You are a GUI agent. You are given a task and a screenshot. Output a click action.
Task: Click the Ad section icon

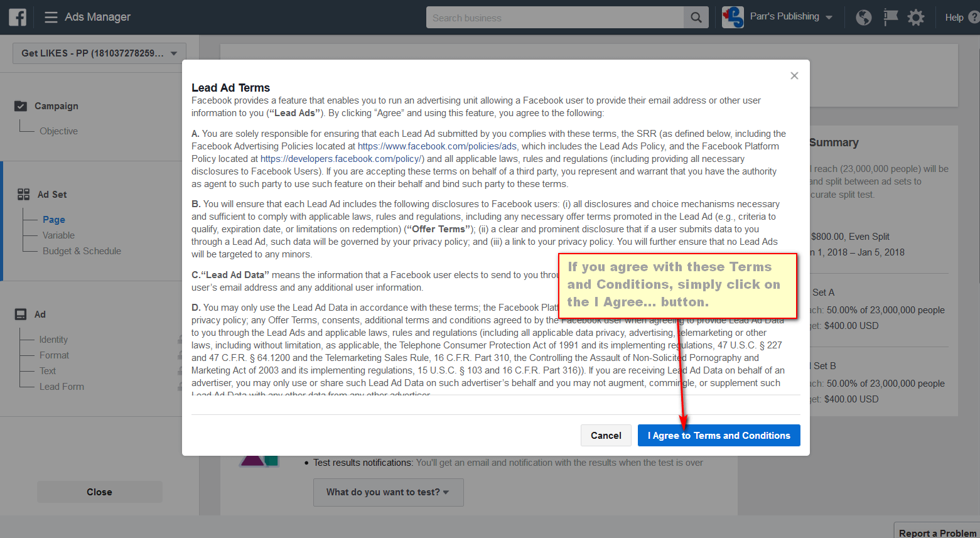tap(21, 315)
